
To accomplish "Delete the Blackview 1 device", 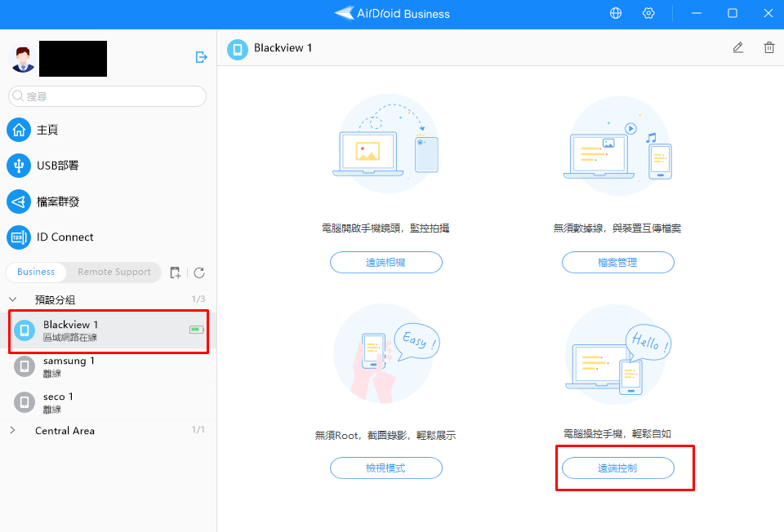I will pos(769,48).
